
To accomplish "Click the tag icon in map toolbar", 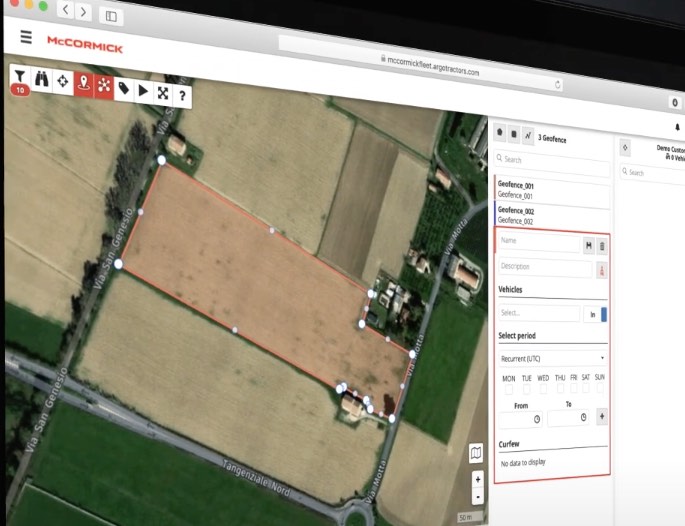I will pos(124,89).
